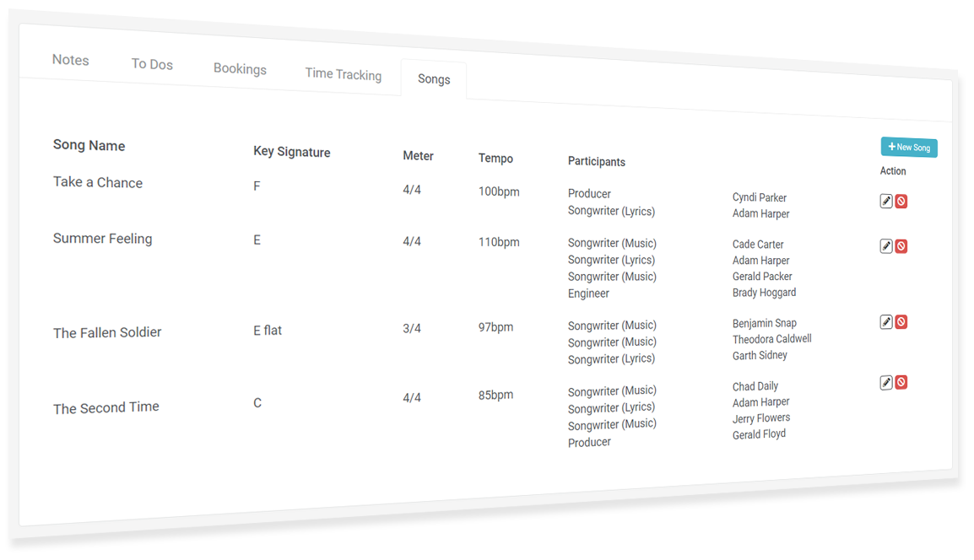Remove the Summer Feeling song entry
Screen dimensions: 974x560
[x=901, y=246]
